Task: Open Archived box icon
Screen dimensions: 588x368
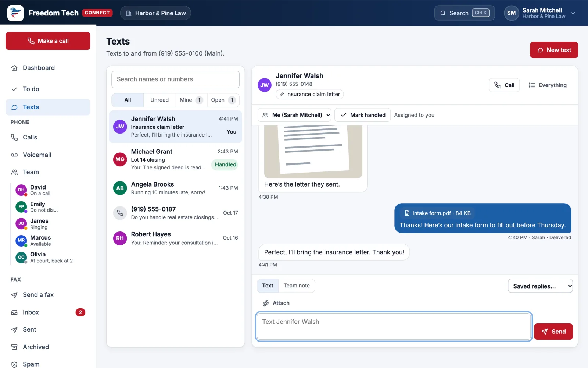Action: [14, 347]
